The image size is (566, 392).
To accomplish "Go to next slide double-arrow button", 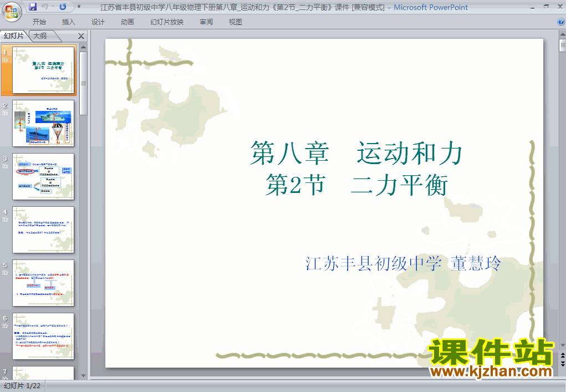I will pyautogui.click(x=563, y=364).
